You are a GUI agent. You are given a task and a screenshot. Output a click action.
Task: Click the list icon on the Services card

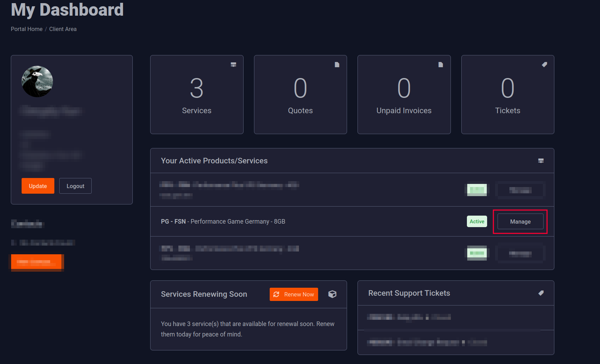click(x=233, y=64)
